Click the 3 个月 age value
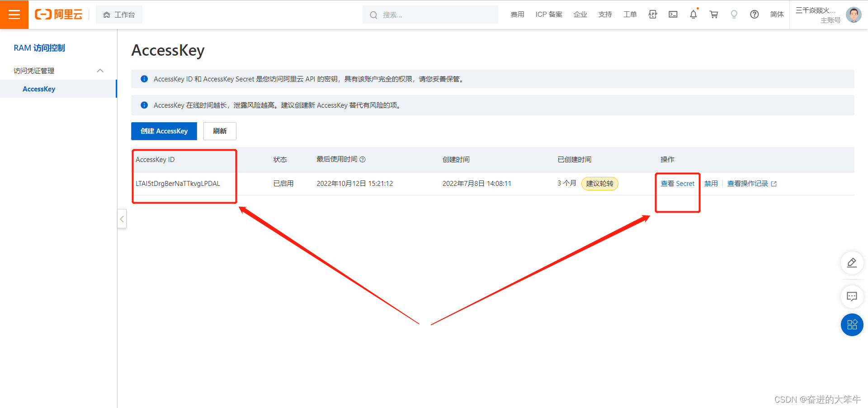 (x=566, y=183)
